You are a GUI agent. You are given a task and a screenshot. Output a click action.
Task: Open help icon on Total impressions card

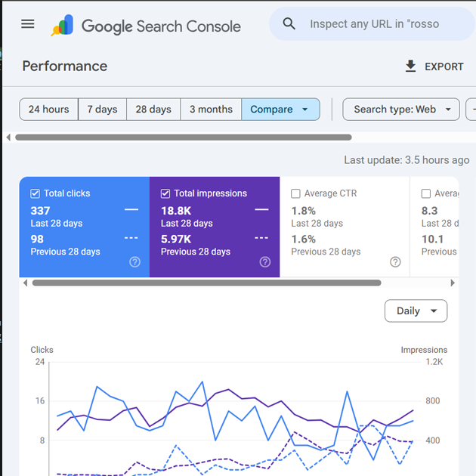265,262
